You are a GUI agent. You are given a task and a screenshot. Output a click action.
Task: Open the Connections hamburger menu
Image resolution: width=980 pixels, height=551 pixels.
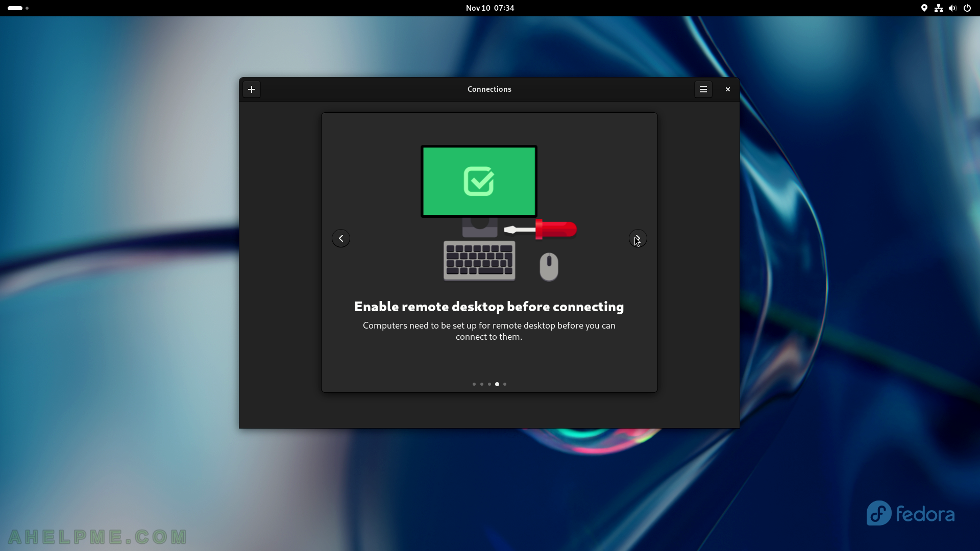[703, 89]
